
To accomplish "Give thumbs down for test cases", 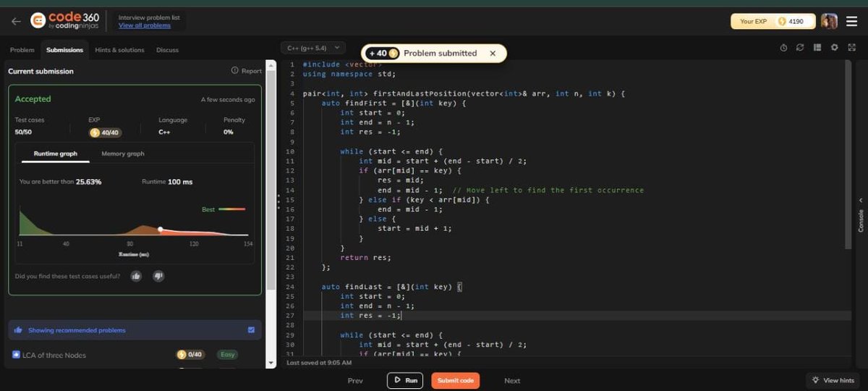I will tap(158, 276).
